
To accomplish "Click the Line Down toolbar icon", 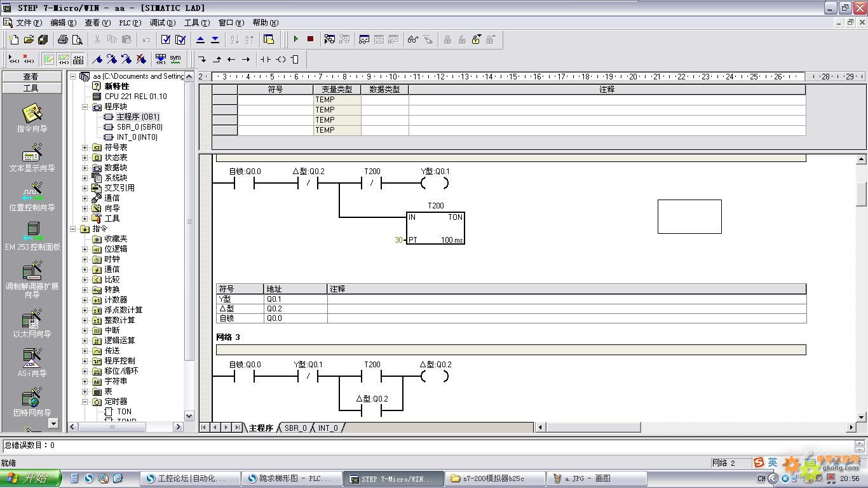I will click(202, 59).
